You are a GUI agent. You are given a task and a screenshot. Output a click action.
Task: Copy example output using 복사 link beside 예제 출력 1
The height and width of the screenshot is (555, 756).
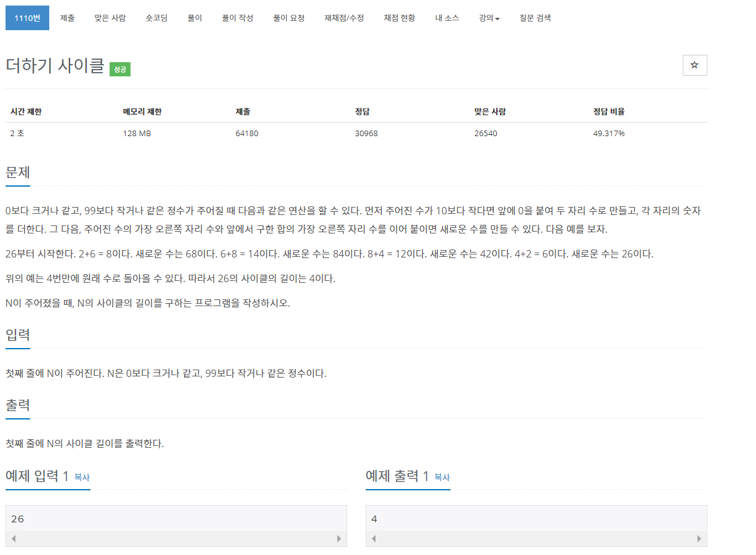pyautogui.click(x=443, y=477)
